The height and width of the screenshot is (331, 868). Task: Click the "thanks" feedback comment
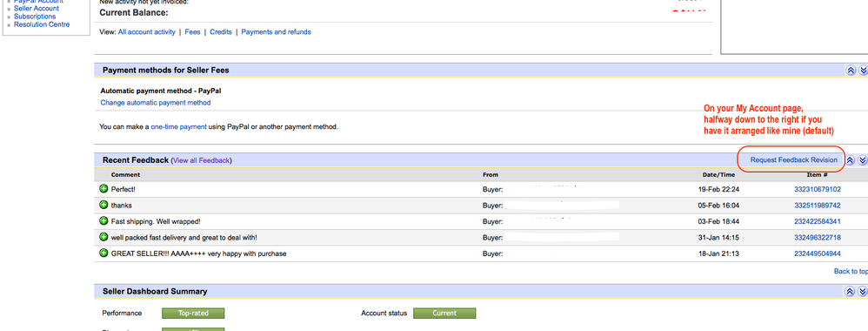(x=121, y=206)
